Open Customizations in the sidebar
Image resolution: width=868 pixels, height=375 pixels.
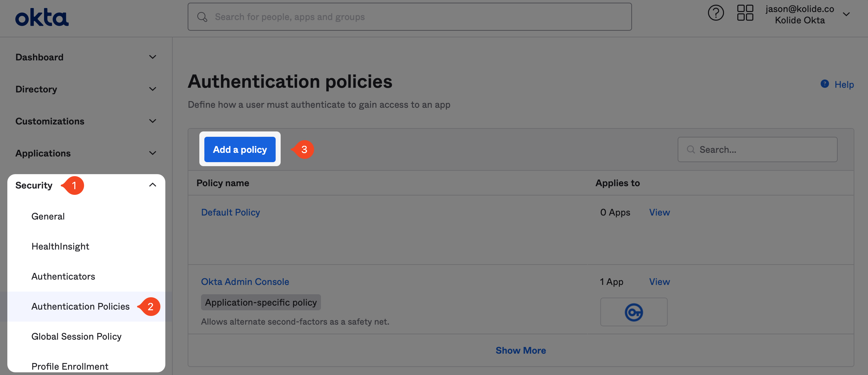pyautogui.click(x=50, y=121)
